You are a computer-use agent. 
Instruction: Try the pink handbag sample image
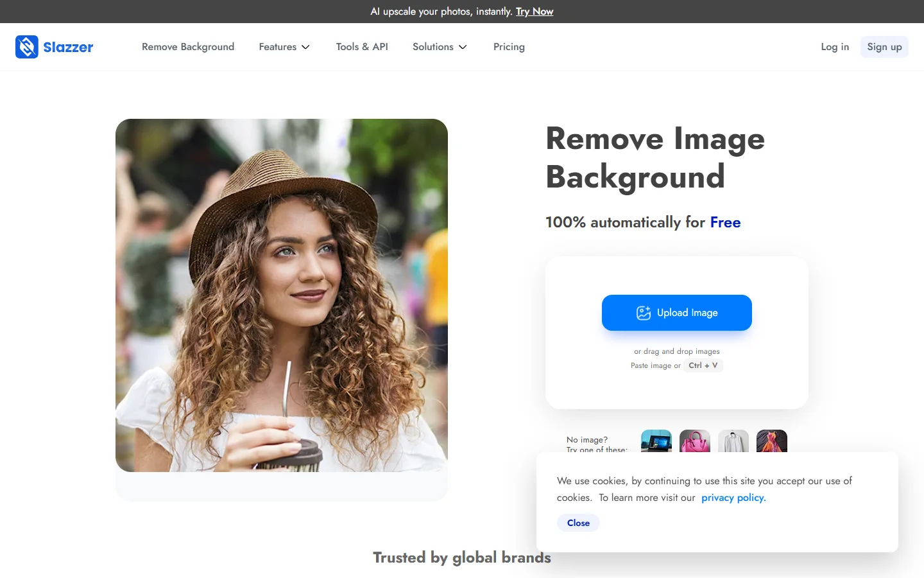[695, 441]
